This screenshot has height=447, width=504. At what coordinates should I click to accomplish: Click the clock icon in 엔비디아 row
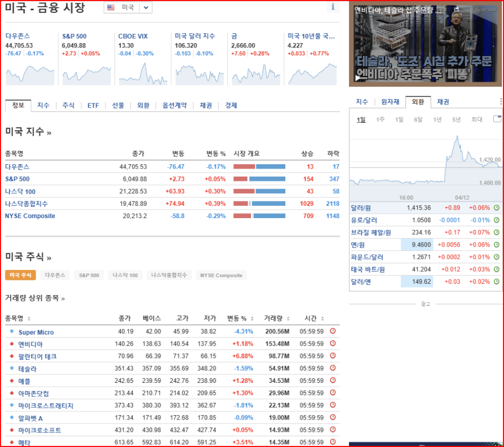(333, 343)
